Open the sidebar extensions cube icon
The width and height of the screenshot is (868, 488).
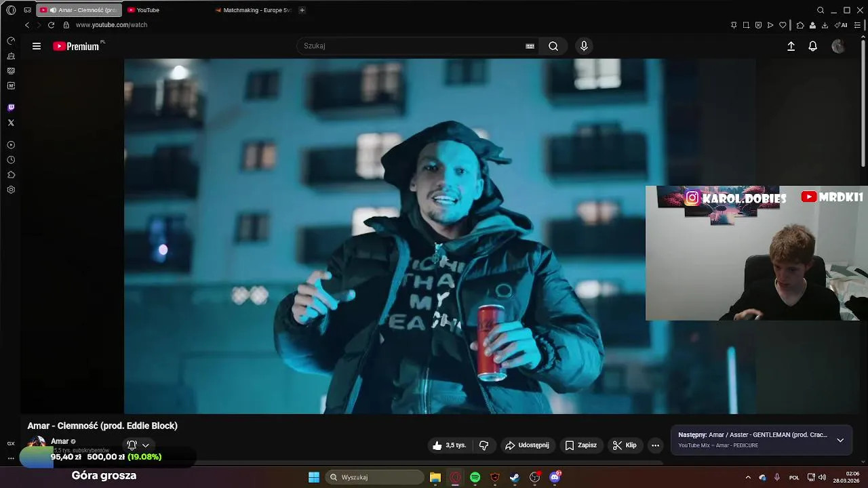click(x=11, y=175)
